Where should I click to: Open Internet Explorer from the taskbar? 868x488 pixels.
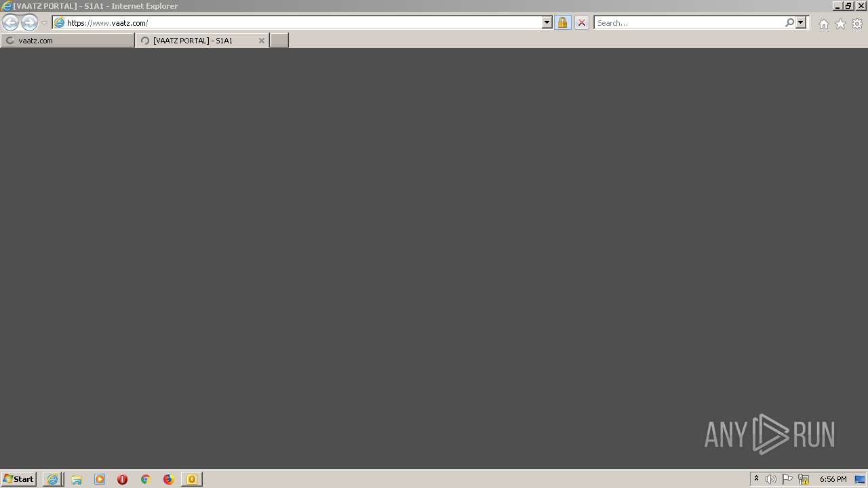tap(53, 479)
